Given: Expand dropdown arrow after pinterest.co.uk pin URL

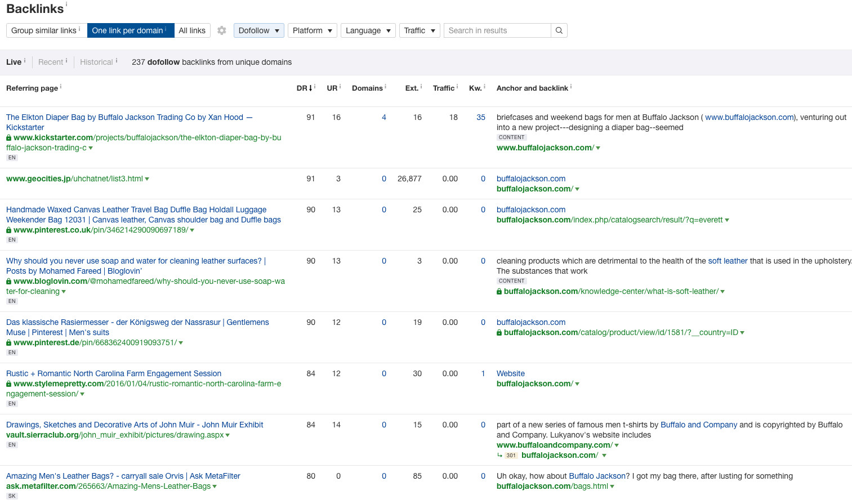Looking at the screenshot, I should [x=192, y=230].
